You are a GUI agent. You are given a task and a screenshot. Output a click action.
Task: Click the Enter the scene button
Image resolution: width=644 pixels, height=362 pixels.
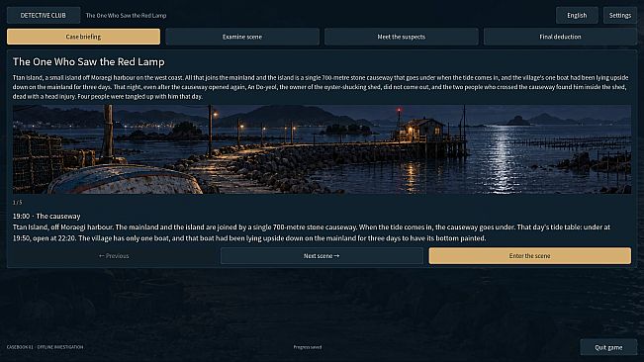click(x=530, y=256)
